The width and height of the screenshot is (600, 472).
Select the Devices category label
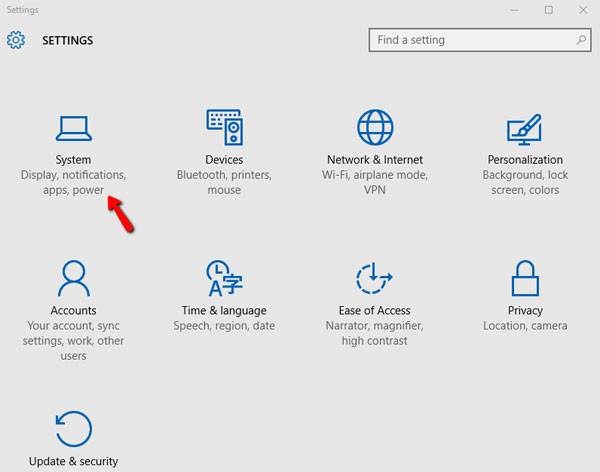click(224, 160)
